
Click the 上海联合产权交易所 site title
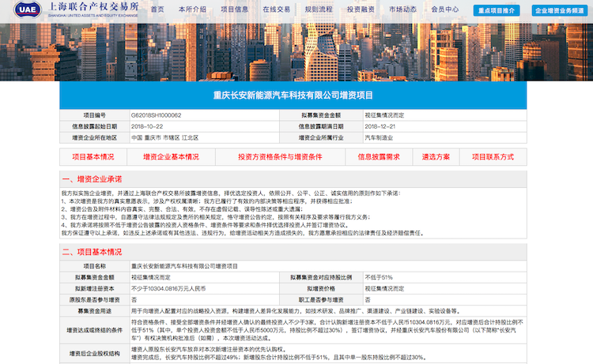(x=93, y=7)
